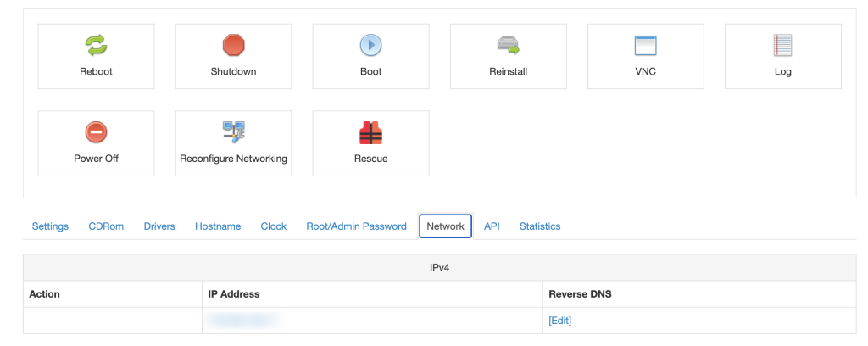This screenshot has width=868, height=346.
Task: Open the Clock tab
Action: tap(274, 226)
